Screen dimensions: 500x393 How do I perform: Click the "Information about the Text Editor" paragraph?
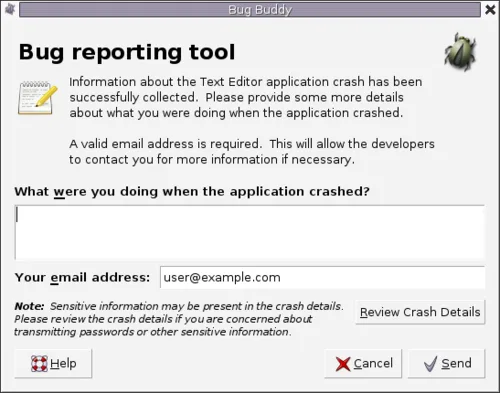tap(246, 97)
